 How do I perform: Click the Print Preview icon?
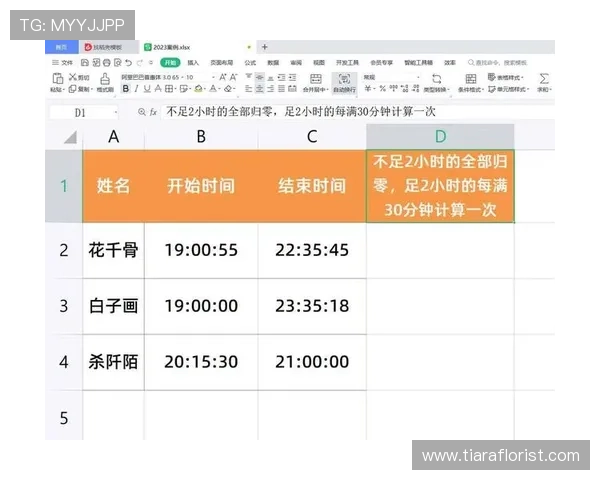(117, 63)
